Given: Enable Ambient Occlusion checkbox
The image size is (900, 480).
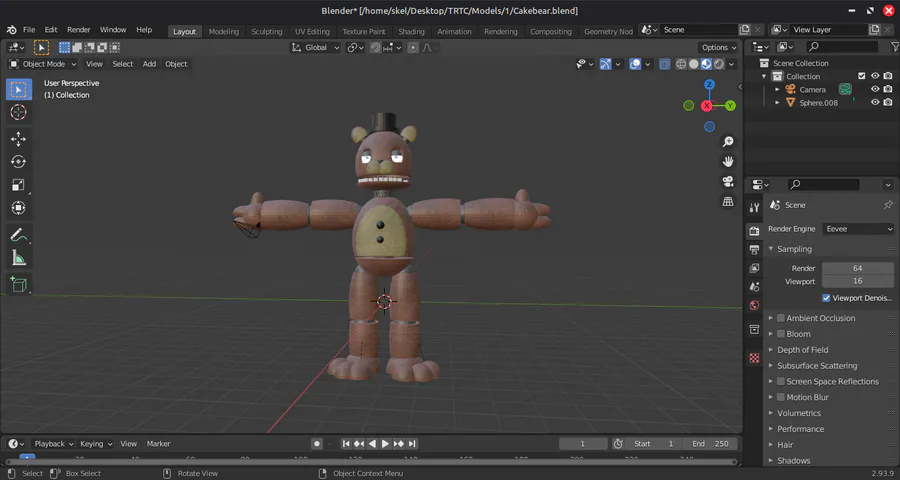Looking at the screenshot, I should click(781, 318).
